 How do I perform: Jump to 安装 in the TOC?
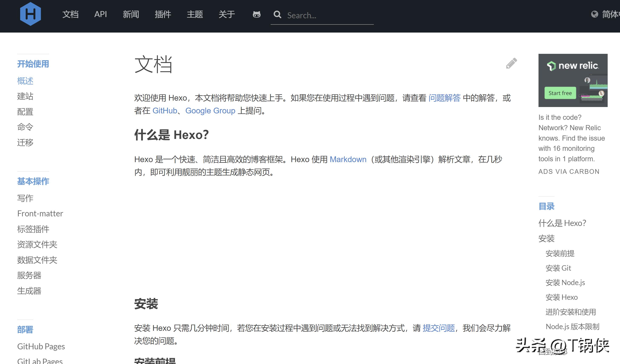(546, 238)
